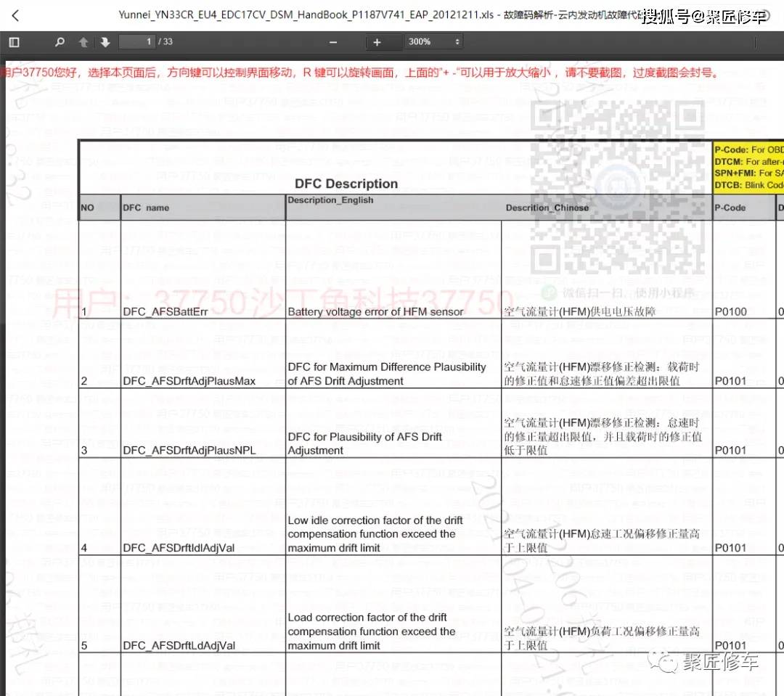Open the find-in-document search tool
The width and height of the screenshot is (784, 696).
[60, 42]
